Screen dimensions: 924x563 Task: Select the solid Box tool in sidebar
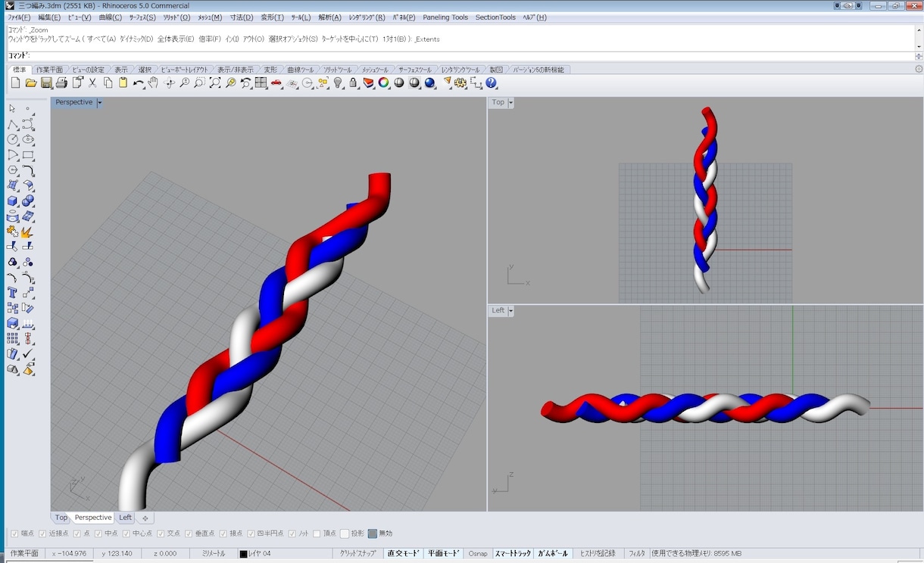pyautogui.click(x=12, y=201)
